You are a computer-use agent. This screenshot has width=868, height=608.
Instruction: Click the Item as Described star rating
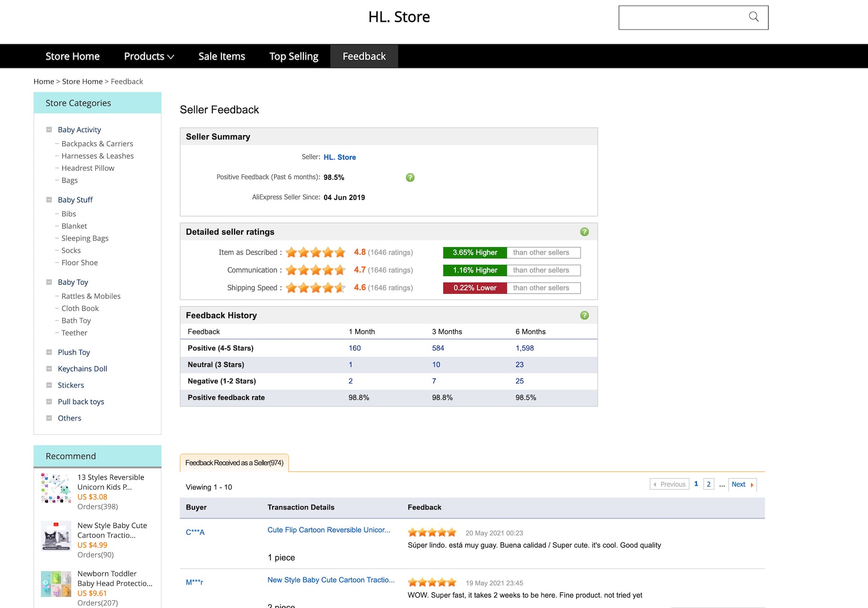[315, 252]
